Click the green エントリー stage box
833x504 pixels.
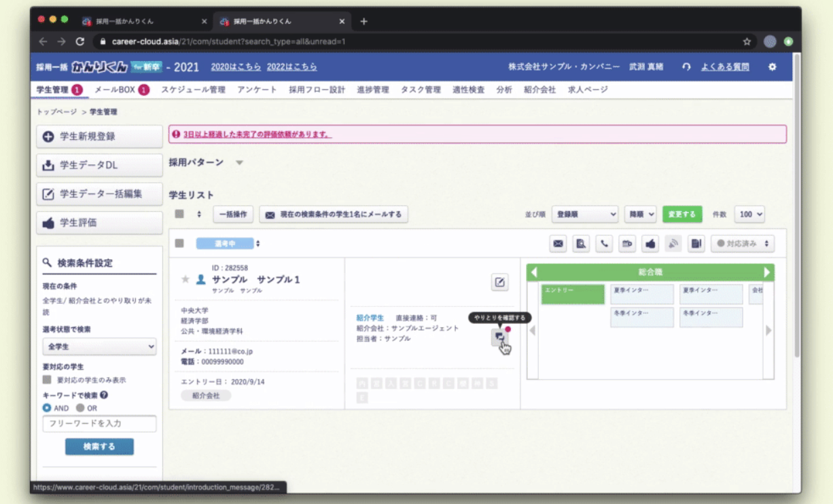(573, 293)
